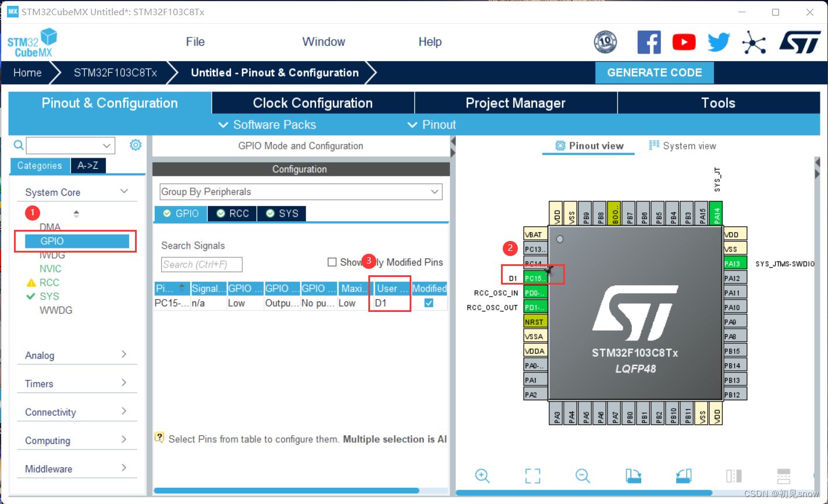The height and width of the screenshot is (504, 828).
Task: Click the configuration panel horizontal scrollbar
Action: [x=286, y=491]
